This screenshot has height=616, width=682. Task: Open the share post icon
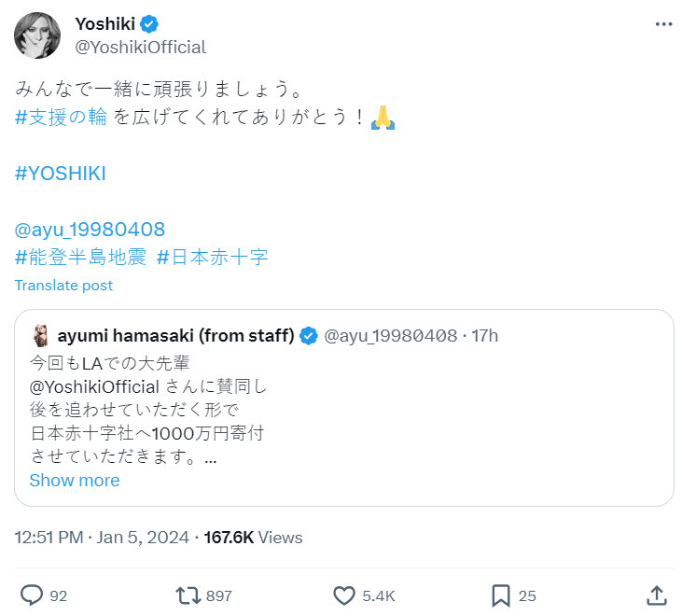coord(656,595)
